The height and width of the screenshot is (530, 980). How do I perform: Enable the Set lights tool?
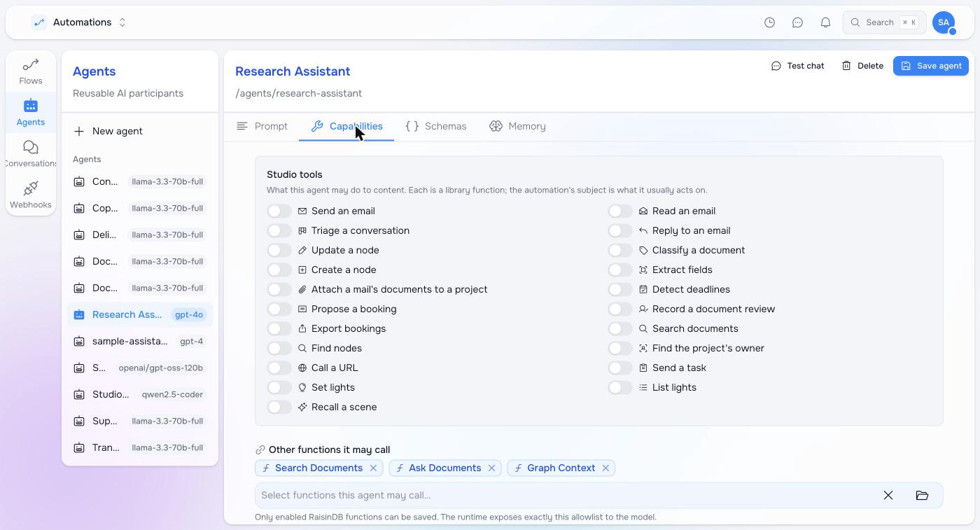coord(279,387)
